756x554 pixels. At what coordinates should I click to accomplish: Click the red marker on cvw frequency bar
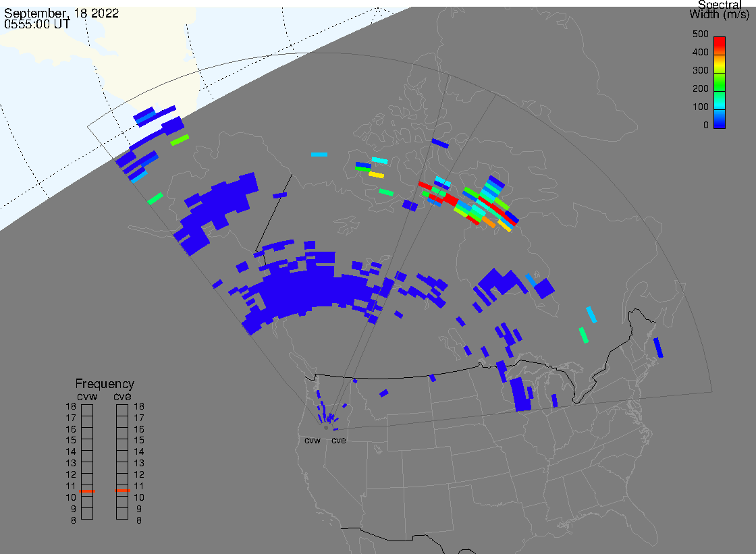[87, 491]
